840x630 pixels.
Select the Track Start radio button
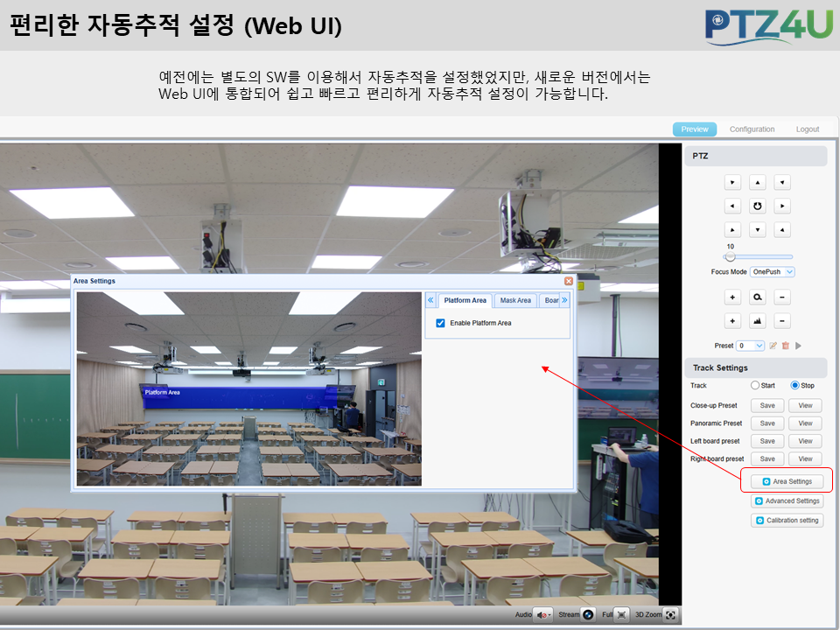click(x=755, y=385)
